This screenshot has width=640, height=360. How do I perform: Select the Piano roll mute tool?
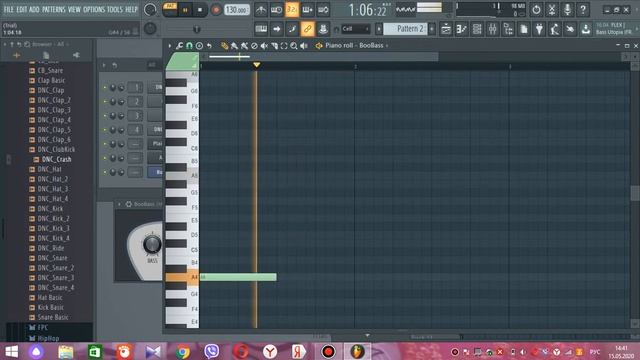[x=264, y=46]
